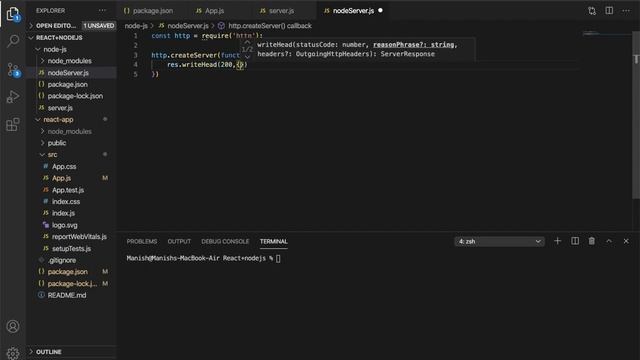The image size is (640, 360).
Task: Expand the Open Editors section
Action: (31, 26)
